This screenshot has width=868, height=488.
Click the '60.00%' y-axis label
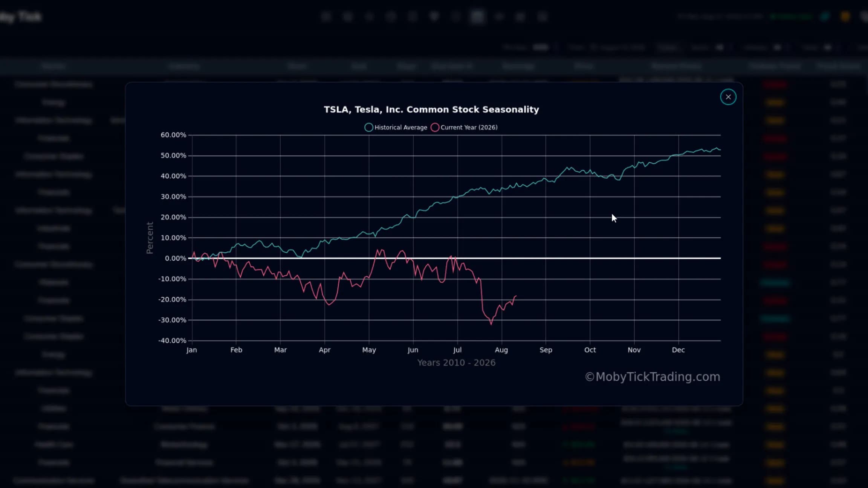(x=173, y=135)
